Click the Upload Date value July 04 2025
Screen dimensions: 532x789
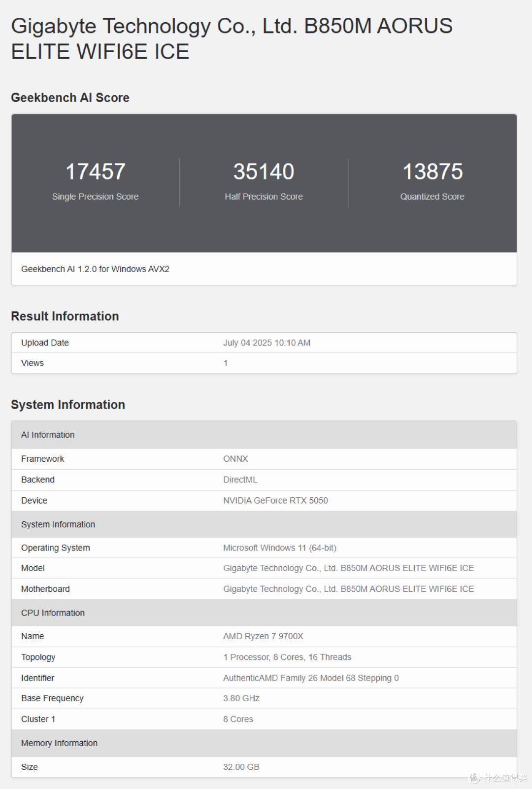(x=266, y=343)
